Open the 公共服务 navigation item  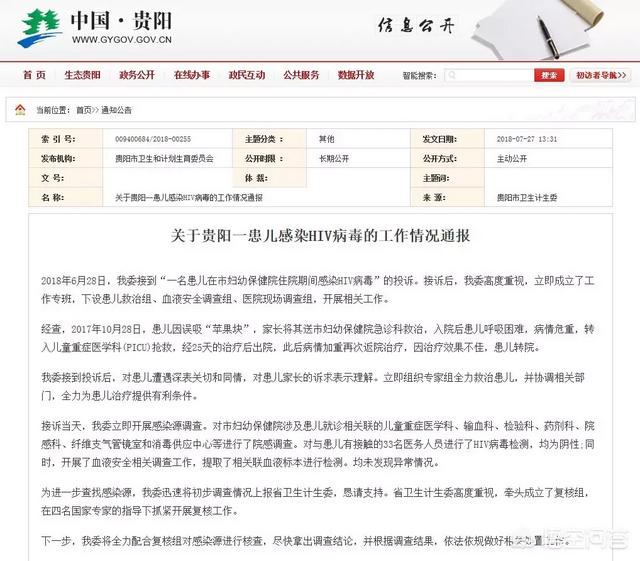coord(301,75)
